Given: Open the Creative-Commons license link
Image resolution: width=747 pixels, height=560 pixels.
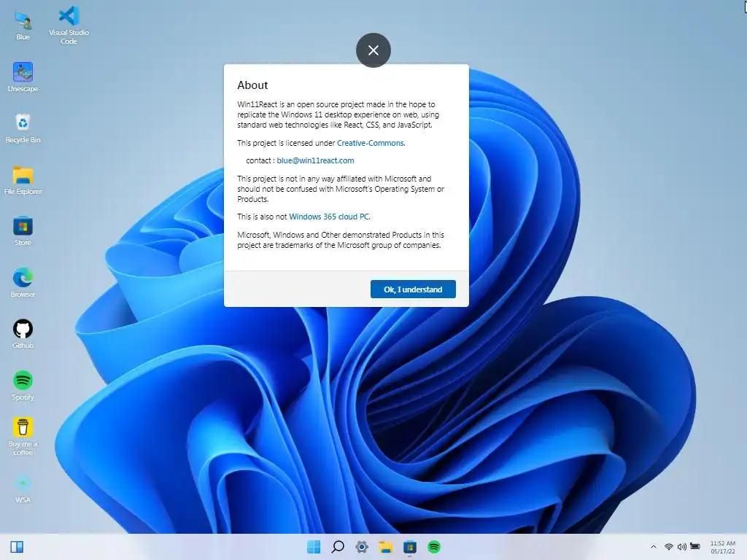Looking at the screenshot, I should click(x=371, y=143).
